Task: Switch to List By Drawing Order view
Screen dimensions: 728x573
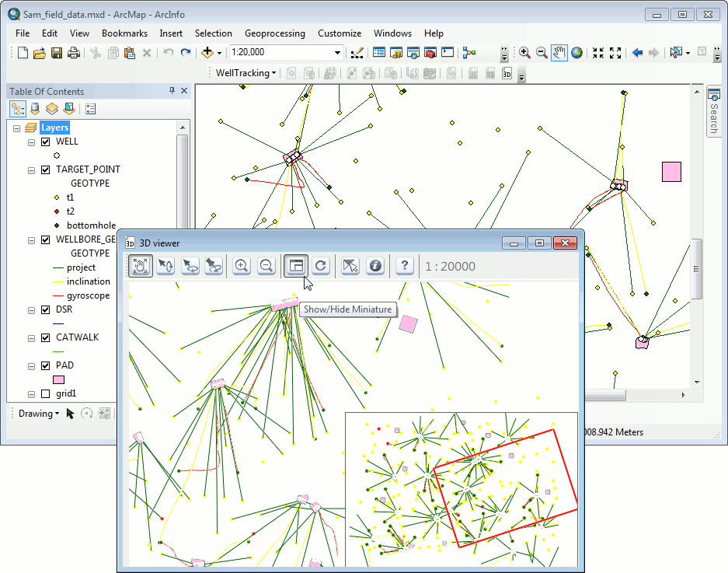Action: point(18,109)
